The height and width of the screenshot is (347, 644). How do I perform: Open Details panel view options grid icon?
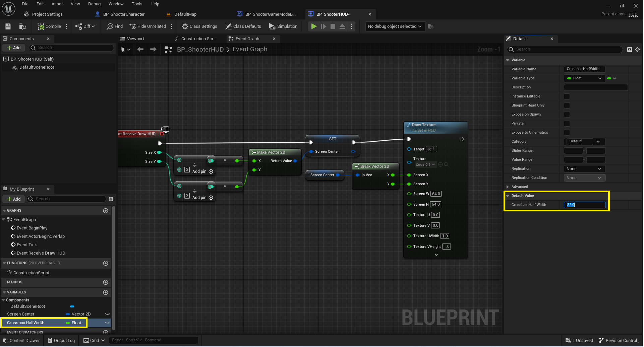pyautogui.click(x=630, y=50)
